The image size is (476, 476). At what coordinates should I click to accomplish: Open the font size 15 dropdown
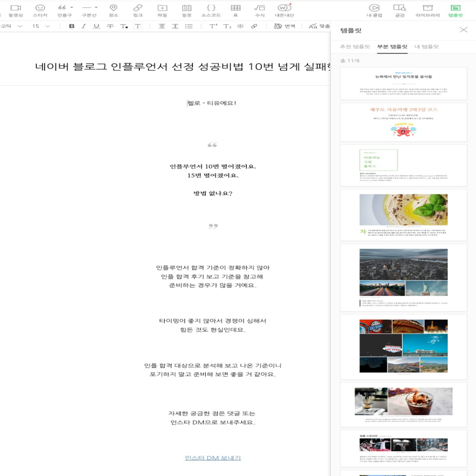[41, 26]
